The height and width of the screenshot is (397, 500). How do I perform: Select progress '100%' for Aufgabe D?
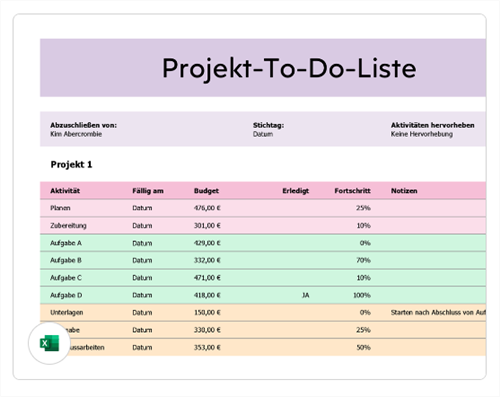tap(362, 295)
